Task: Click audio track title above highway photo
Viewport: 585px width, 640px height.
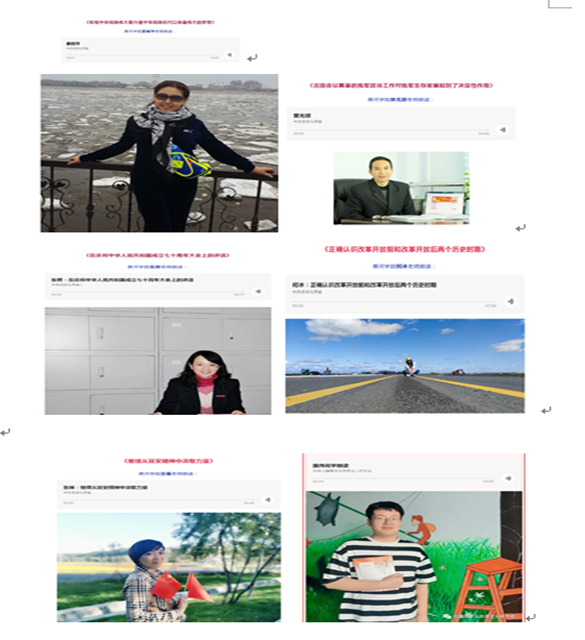Action: coord(364,285)
